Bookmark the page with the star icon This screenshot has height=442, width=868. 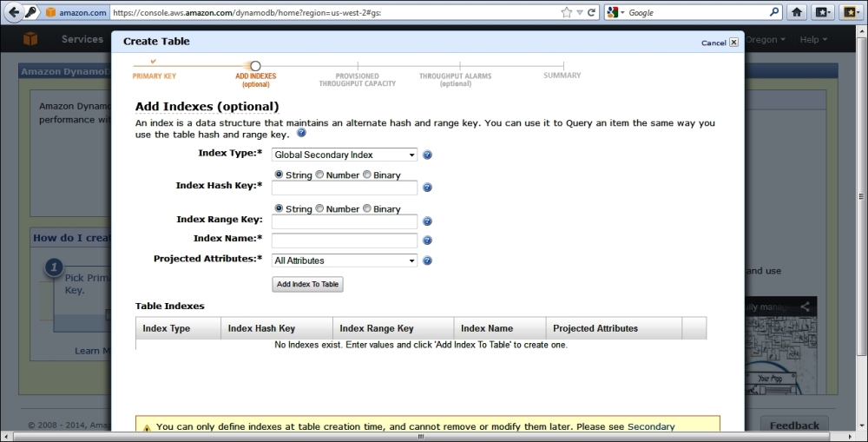(x=566, y=12)
